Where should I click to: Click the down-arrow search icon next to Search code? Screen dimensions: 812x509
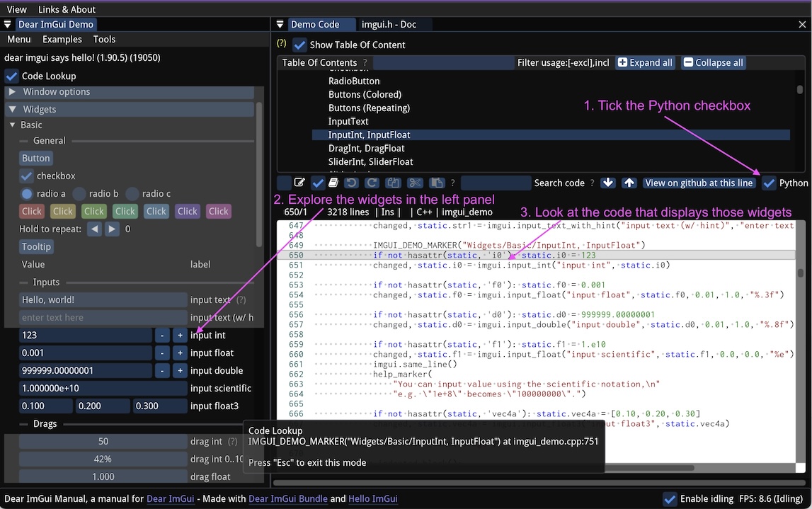pos(607,183)
